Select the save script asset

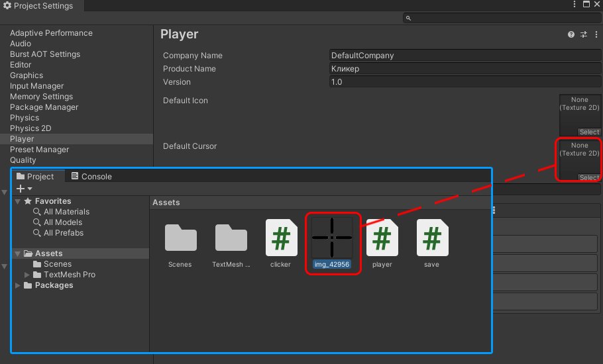point(432,238)
